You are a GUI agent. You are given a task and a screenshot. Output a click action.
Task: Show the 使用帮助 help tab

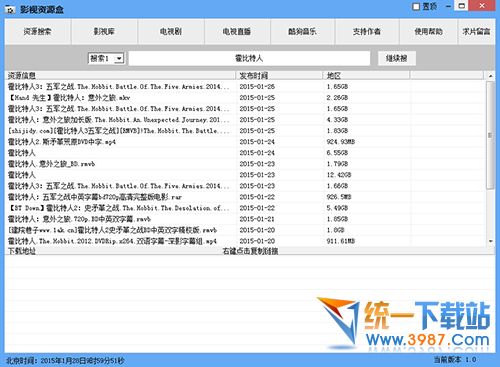[429, 32]
